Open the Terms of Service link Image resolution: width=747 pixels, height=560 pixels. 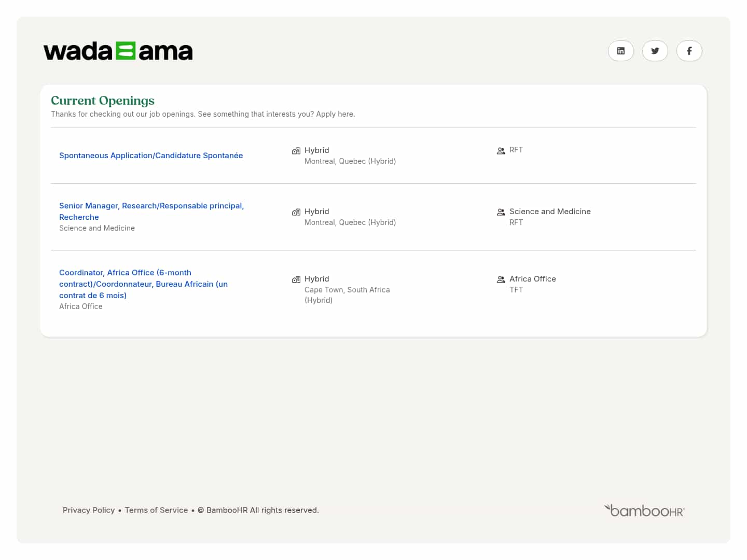pyautogui.click(x=157, y=510)
